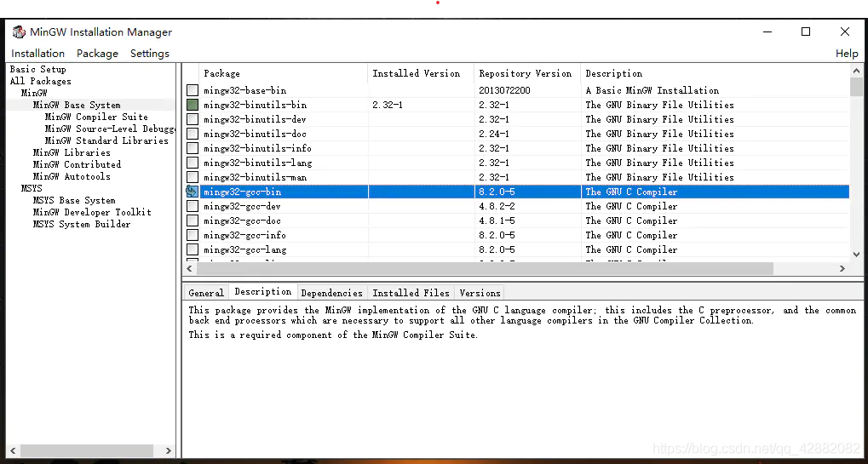Click the package list horizontal scrollbar thumb

point(485,268)
